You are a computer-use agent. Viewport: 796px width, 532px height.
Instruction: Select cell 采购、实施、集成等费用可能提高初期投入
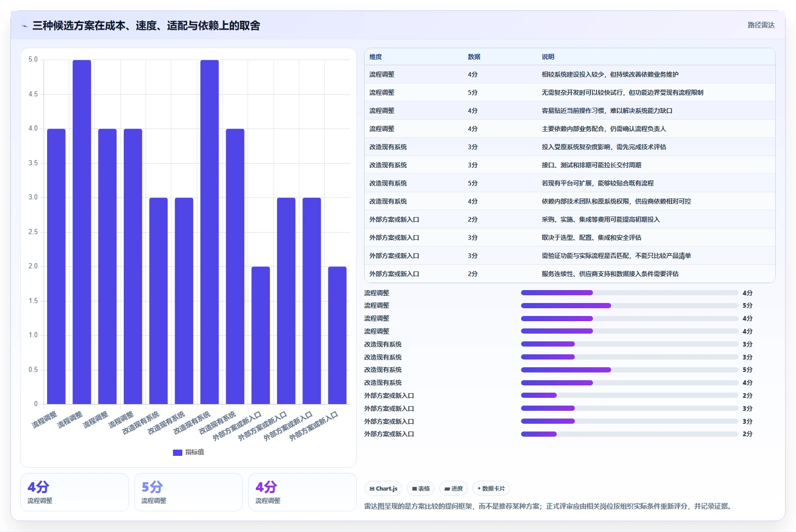(x=601, y=220)
